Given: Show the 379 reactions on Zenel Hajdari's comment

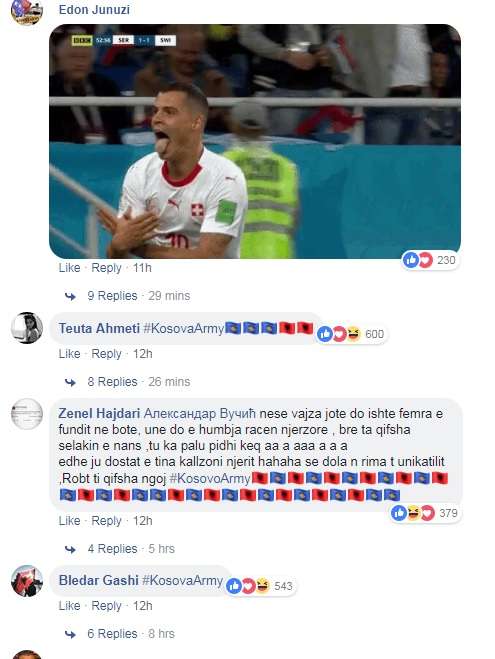Looking at the screenshot, I should click(425, 513).
